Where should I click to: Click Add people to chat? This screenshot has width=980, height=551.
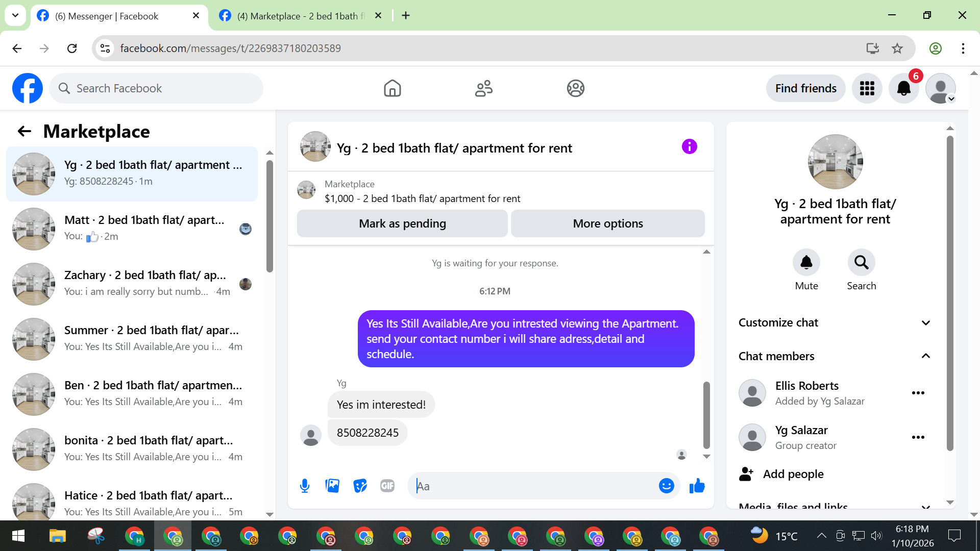click(x=792, y=474)
